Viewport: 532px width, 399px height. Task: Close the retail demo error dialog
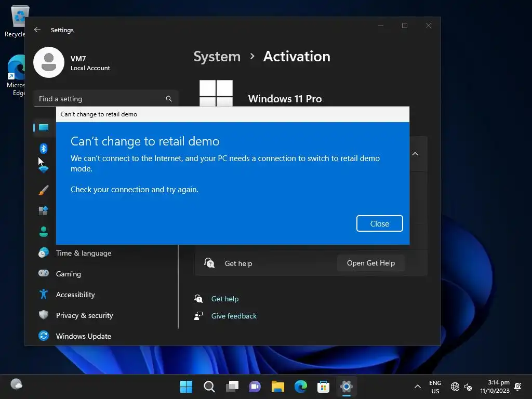(x=379, y=223)
